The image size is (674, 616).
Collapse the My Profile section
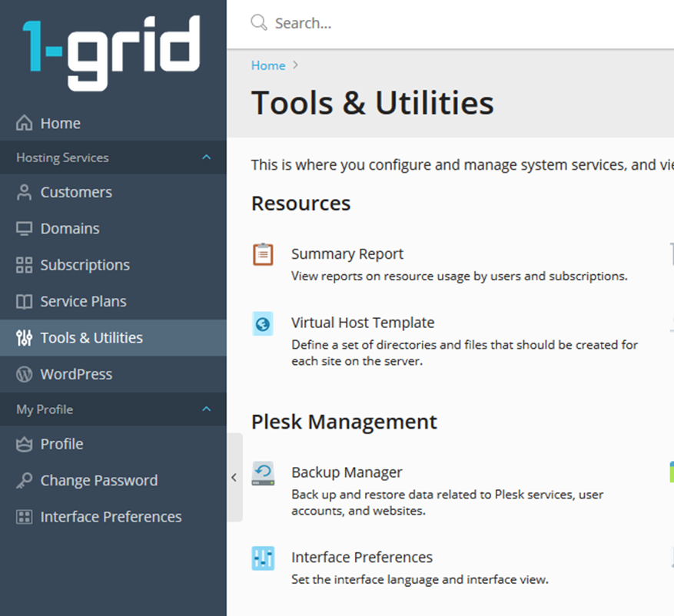206,409
